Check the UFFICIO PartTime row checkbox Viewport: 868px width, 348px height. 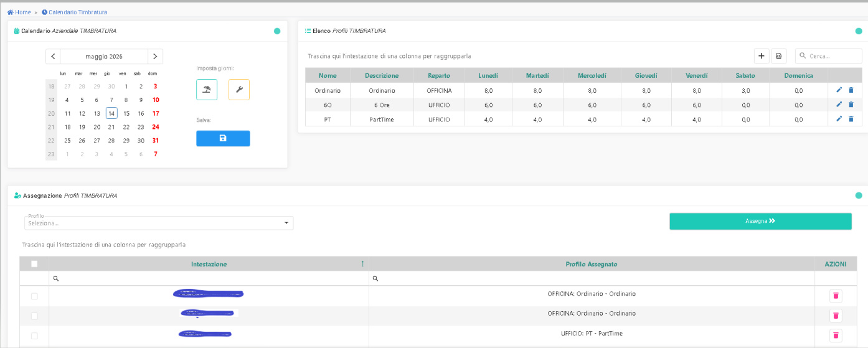[x=34, y=336]
